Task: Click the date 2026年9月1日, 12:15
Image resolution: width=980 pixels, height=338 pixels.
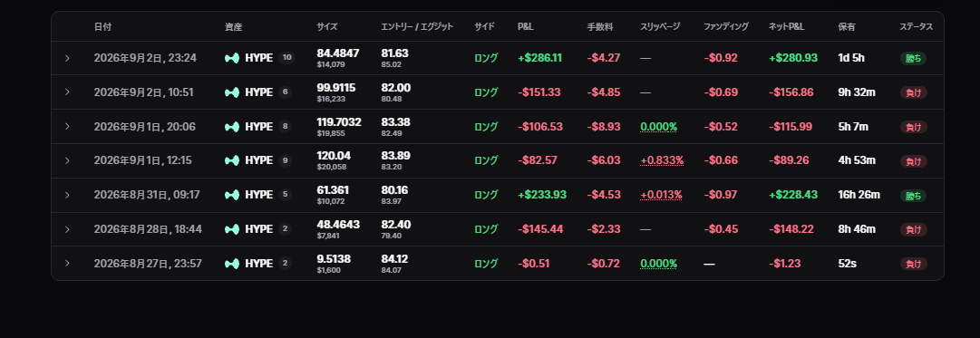Action: pyautogui.click(x=142, y=160)
